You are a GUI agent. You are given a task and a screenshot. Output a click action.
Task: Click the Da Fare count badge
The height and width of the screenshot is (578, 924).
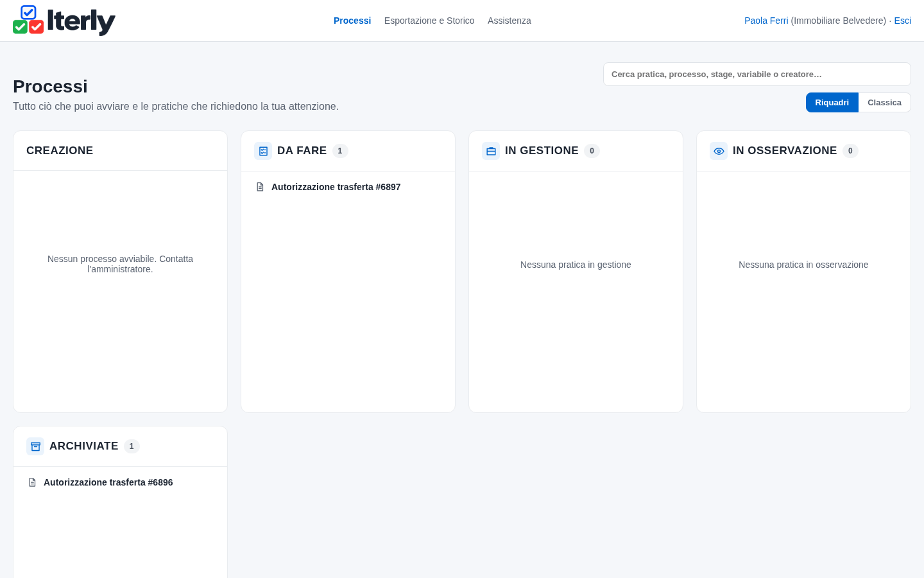click(x=340, y=151)
